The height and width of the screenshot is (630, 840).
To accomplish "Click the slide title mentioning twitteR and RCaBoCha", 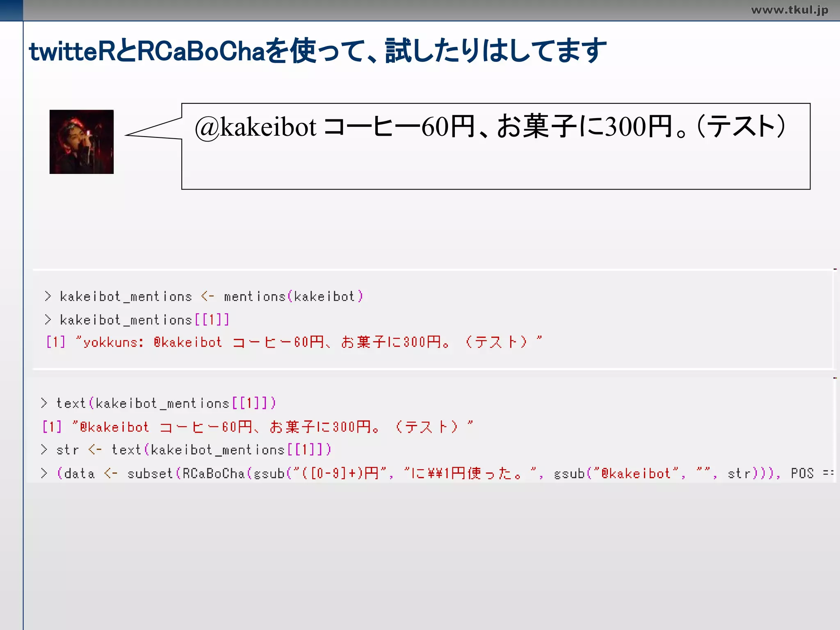I will tap(317, 51).
